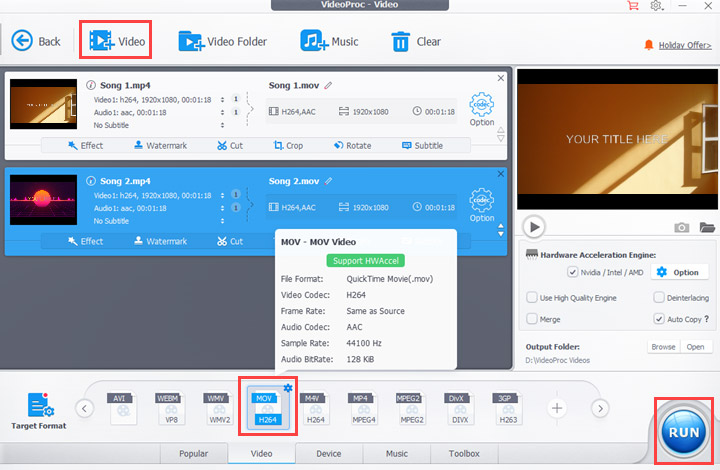Remove Song 1 from the list
Screen dimensions: 720x470
click(501, 78)
